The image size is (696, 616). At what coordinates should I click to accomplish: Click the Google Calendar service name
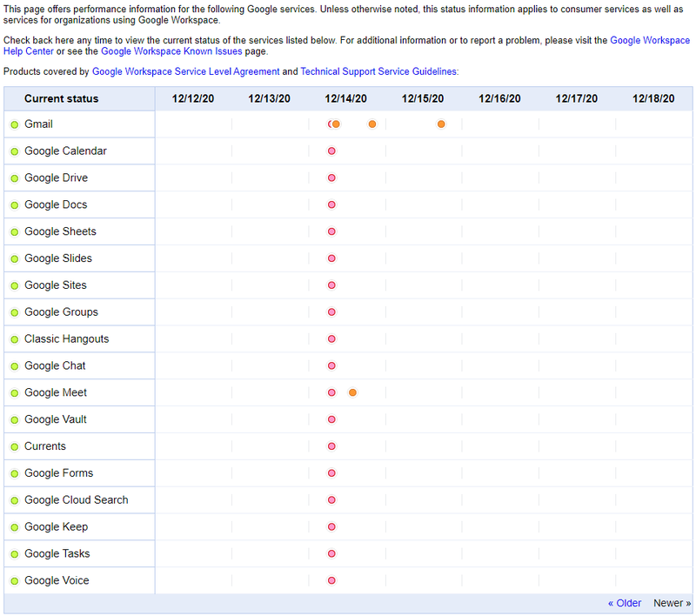(x=66, y=151)
